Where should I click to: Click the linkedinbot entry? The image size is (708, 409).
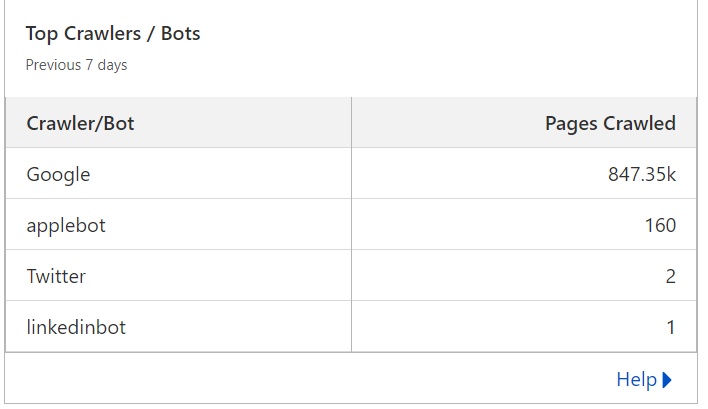click(76, 327)
